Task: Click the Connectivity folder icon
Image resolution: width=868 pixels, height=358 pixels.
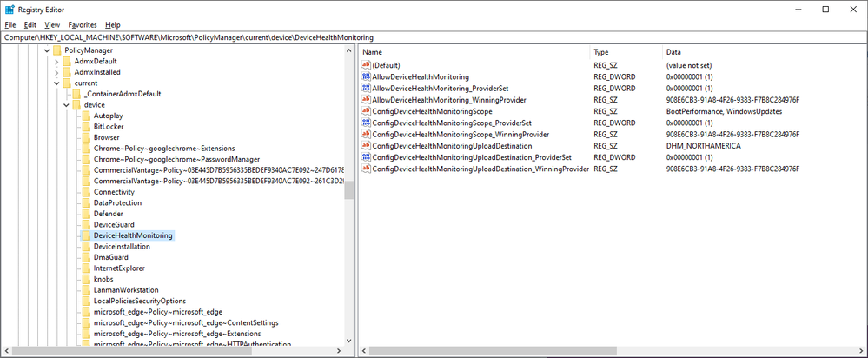Action: click(x=86, y=192)
